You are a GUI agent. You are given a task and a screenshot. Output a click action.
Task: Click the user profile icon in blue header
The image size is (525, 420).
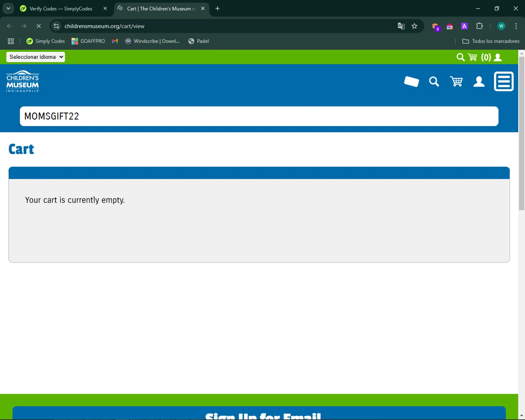(479, 82)
